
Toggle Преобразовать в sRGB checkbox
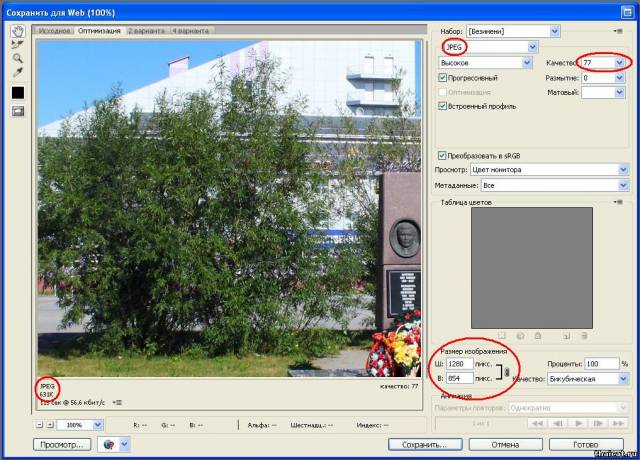coord(443,155)
